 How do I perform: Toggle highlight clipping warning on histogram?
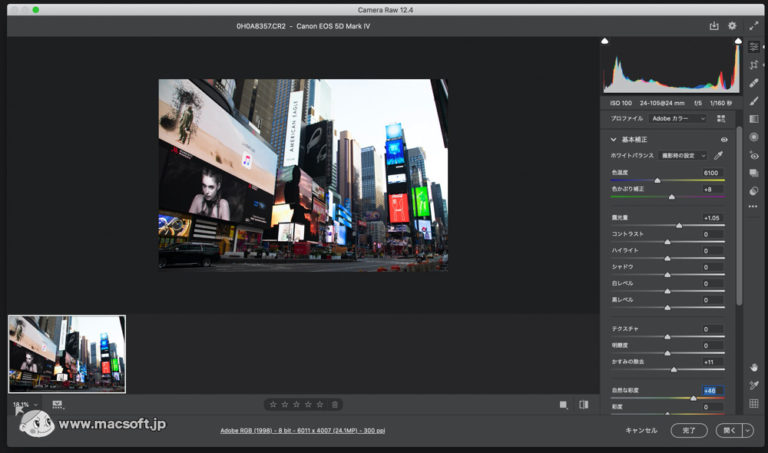pyautogui.click(x=738, y=41)
